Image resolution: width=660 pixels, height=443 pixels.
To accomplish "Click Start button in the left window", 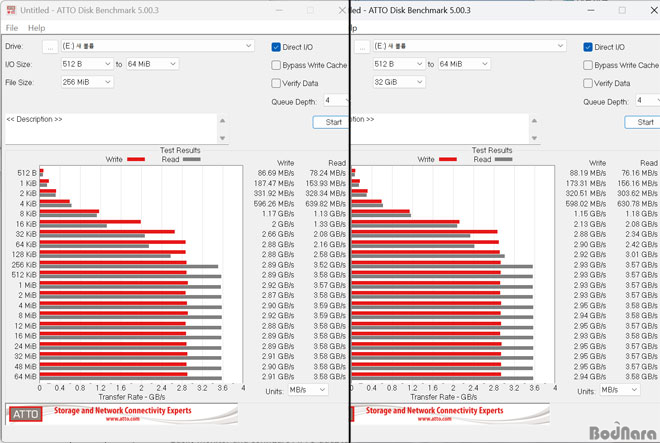I will (331, 122).
